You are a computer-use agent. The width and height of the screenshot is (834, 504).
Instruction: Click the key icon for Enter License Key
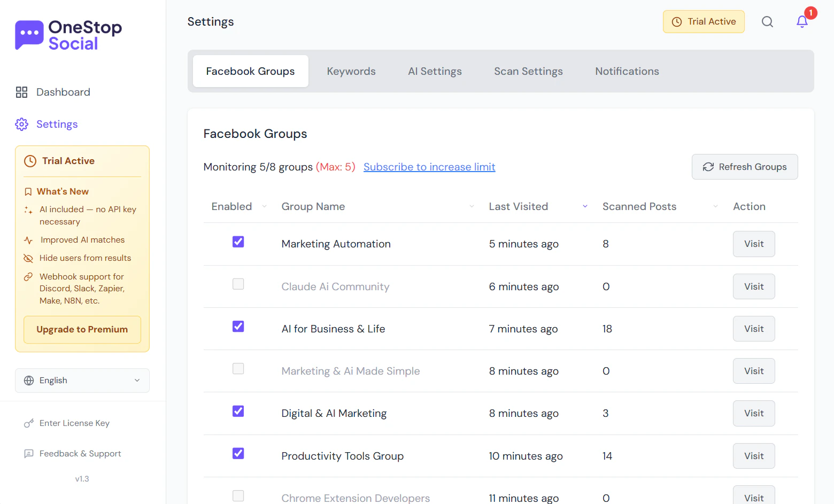click(x=29, y=423)
